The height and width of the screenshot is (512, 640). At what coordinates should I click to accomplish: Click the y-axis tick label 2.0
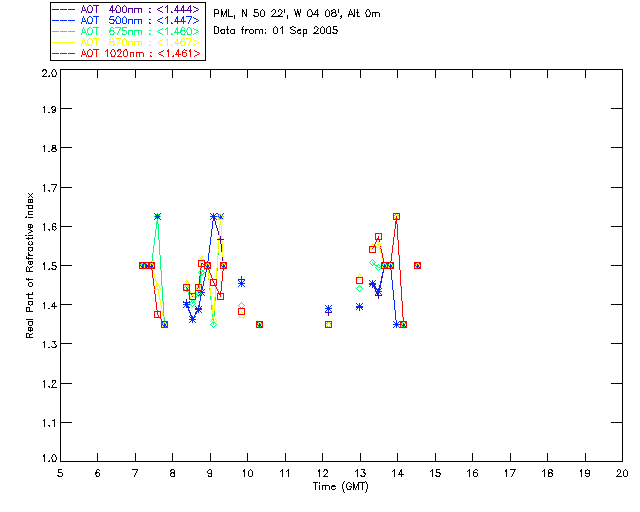[x=49, y=73]
